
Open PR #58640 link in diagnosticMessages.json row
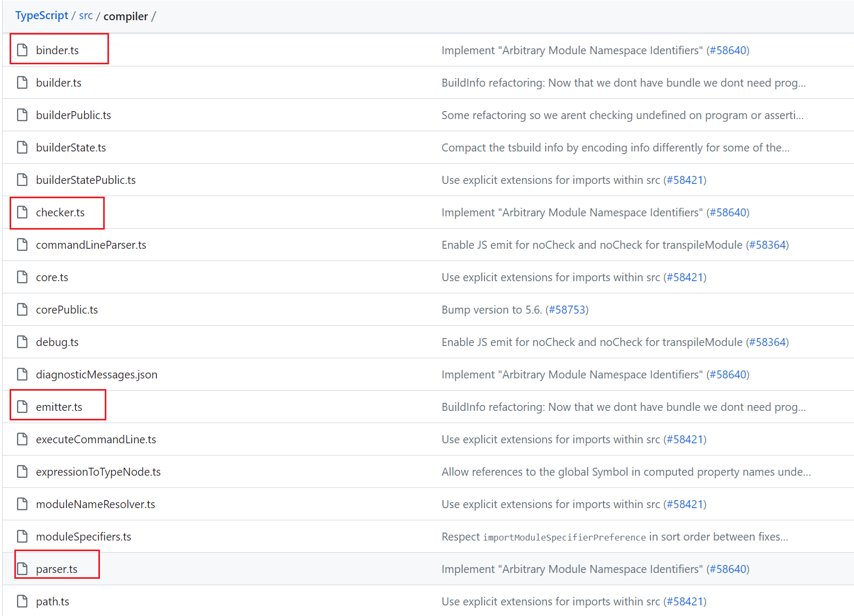point(728,374)
